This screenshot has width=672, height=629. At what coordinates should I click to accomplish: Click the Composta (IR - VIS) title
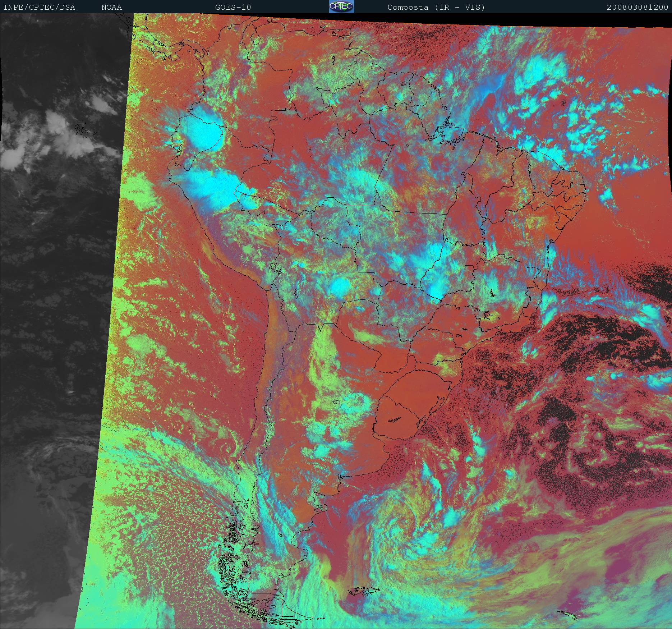click(x=436, y=7)
